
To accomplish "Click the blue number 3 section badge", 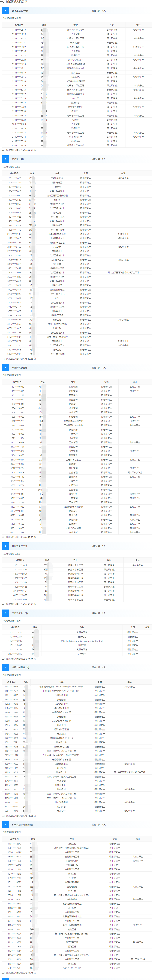I will click(x=5, y=367).
